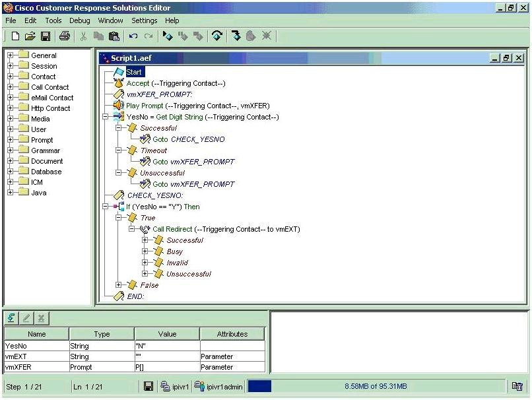Click the Copy toolbar icon

[98, 36]
